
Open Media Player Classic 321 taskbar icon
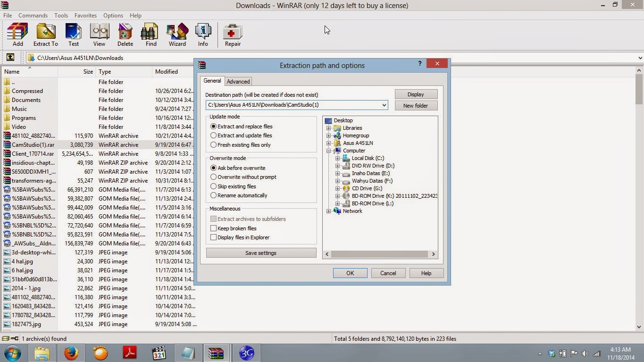tap(159, 353)
